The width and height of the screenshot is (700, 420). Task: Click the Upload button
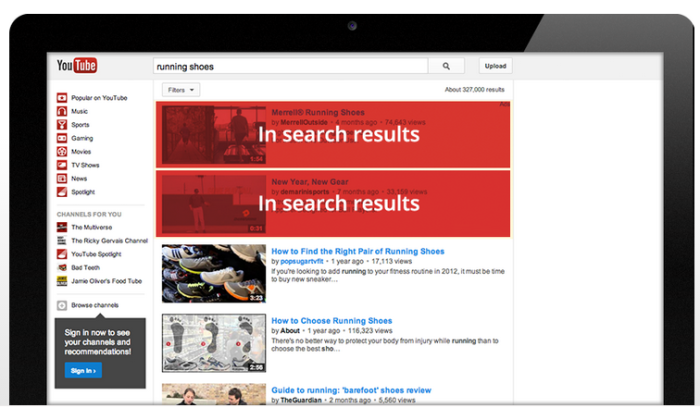496,66
